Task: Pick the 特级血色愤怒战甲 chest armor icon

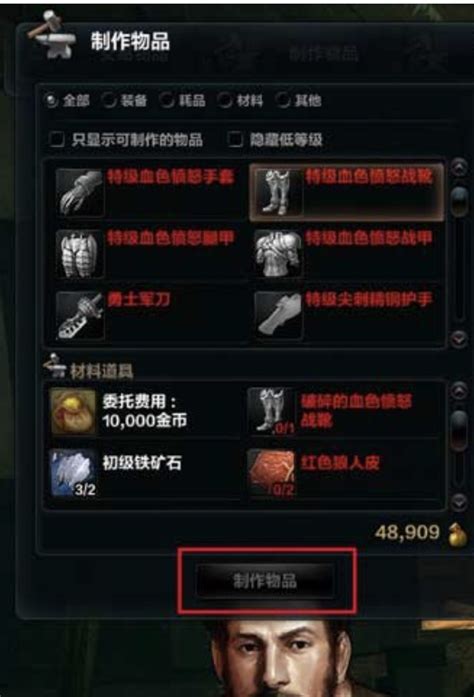Action: 278,254
